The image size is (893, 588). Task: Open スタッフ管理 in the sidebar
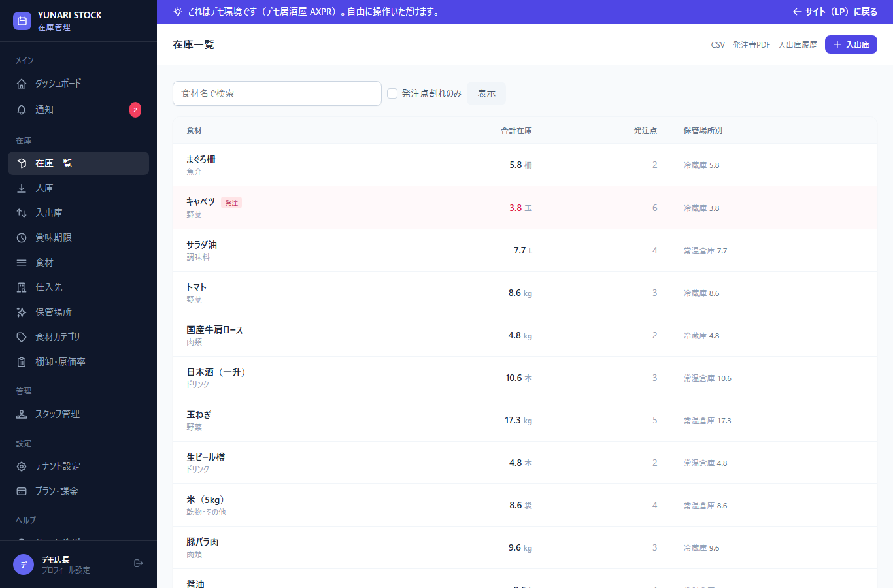click(x=78, y=414)
